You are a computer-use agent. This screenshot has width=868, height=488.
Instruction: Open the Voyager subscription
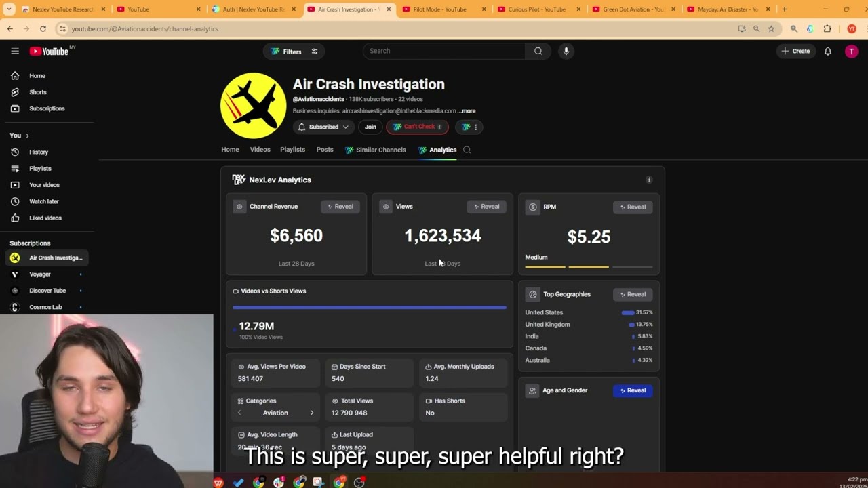pyautogui.click(x=47, y=274)
